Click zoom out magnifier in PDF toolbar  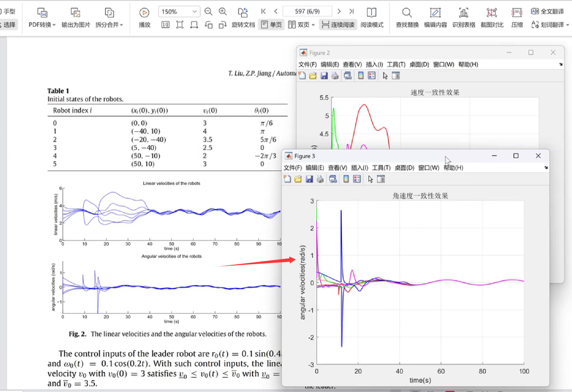pyautogui.click(x=208, y=11)
